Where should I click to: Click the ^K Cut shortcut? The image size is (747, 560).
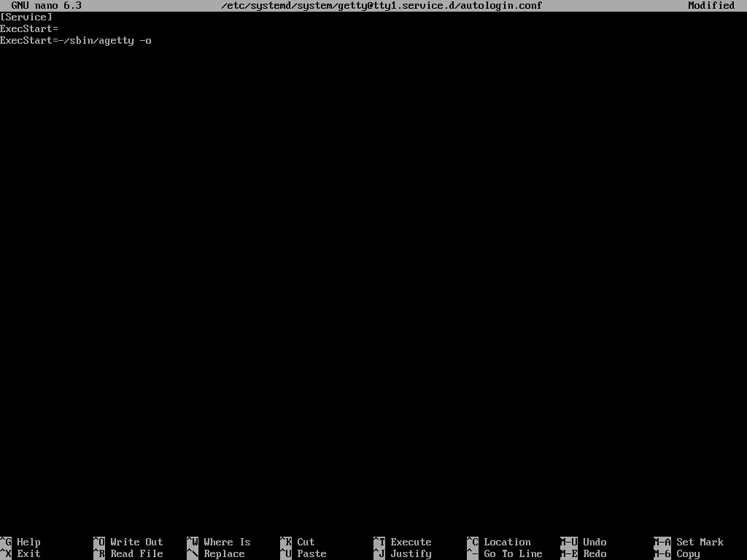coord(298,542)
